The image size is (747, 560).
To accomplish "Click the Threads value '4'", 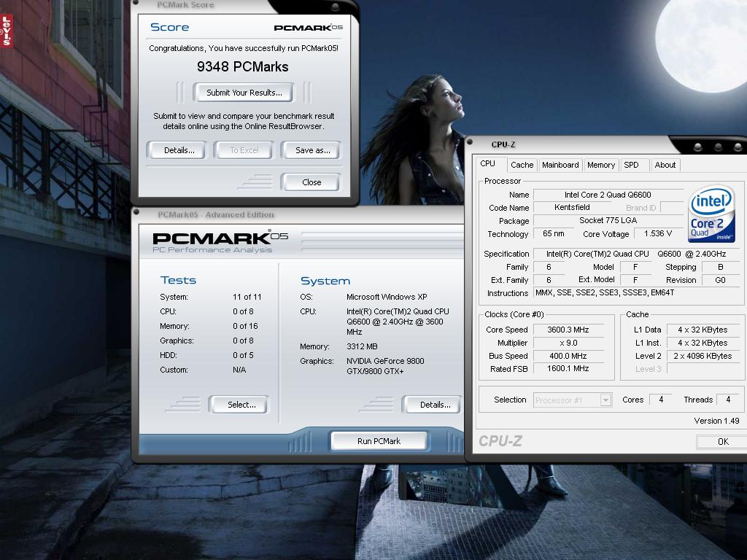I will tap(727, 400).
